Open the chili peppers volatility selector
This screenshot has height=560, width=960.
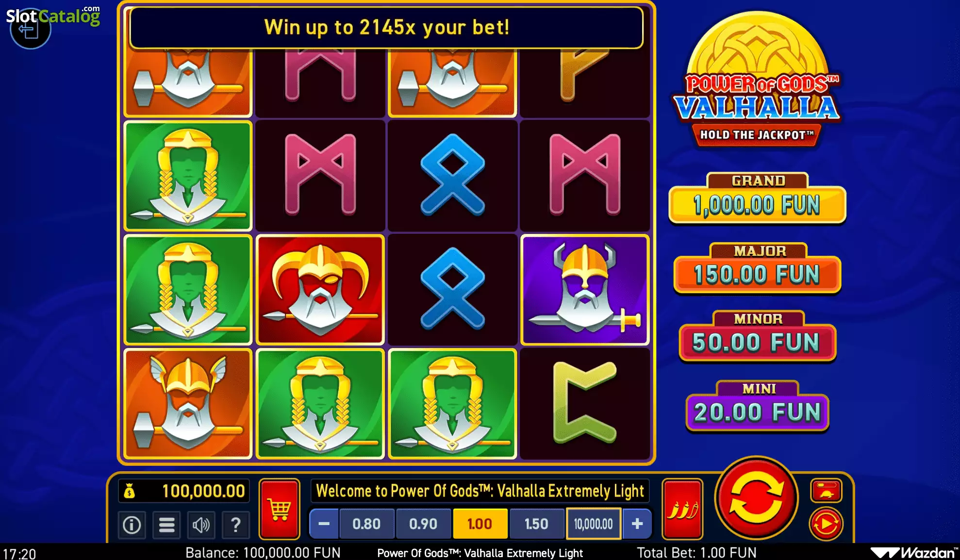coord(682,509)
